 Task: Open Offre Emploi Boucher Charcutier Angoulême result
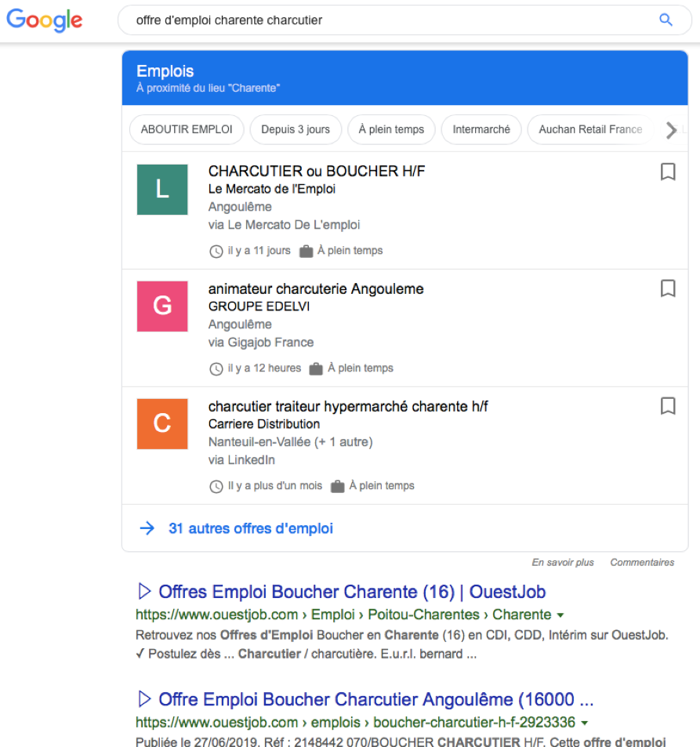376,699
